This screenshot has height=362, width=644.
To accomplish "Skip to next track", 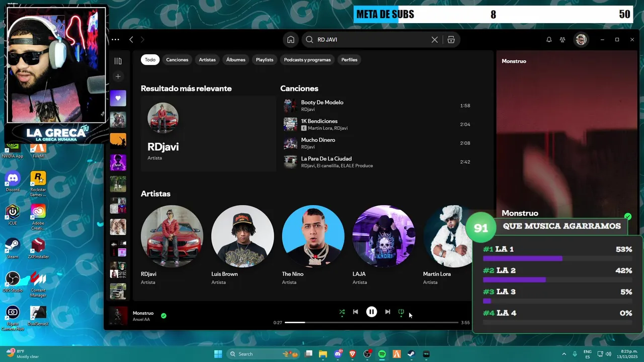I will [387, 312].
